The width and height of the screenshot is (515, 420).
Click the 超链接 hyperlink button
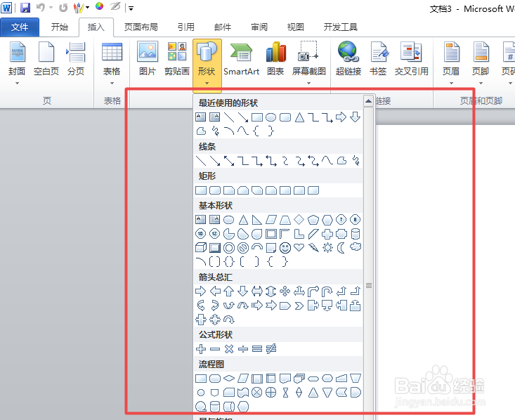point(348,59)
